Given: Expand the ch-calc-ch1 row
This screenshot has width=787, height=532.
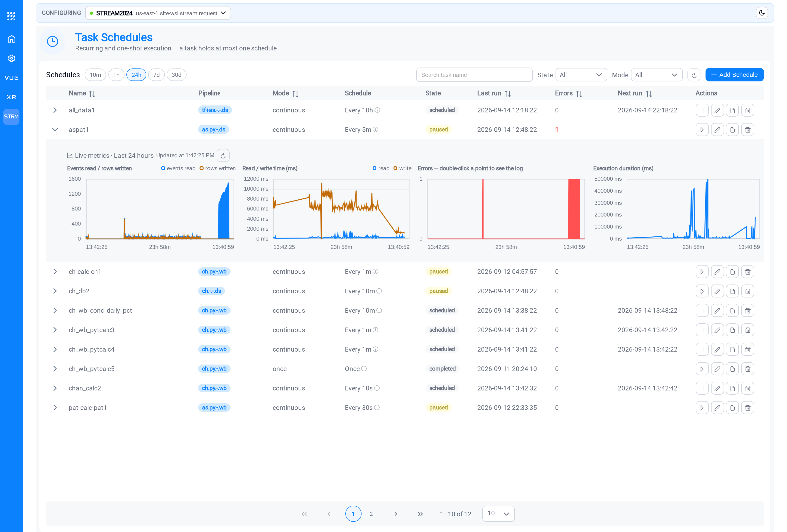Looking at the screenshot, I should 55,272.
